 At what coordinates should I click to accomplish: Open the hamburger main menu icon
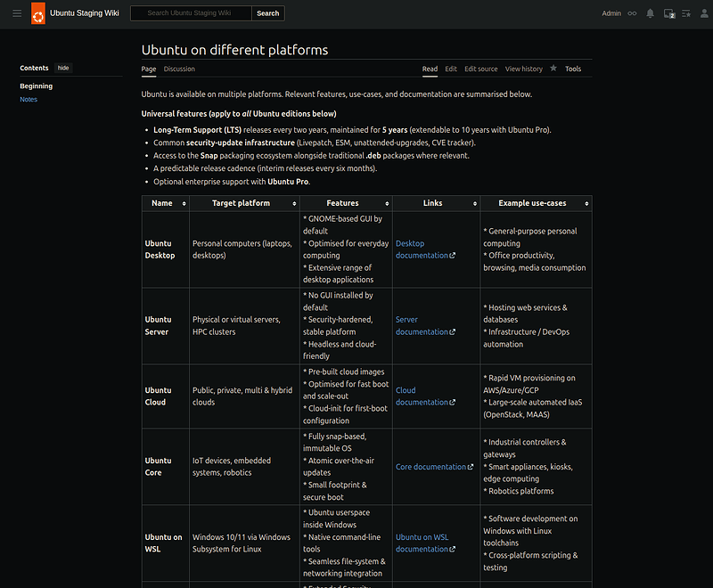click(x=16, y=13)
